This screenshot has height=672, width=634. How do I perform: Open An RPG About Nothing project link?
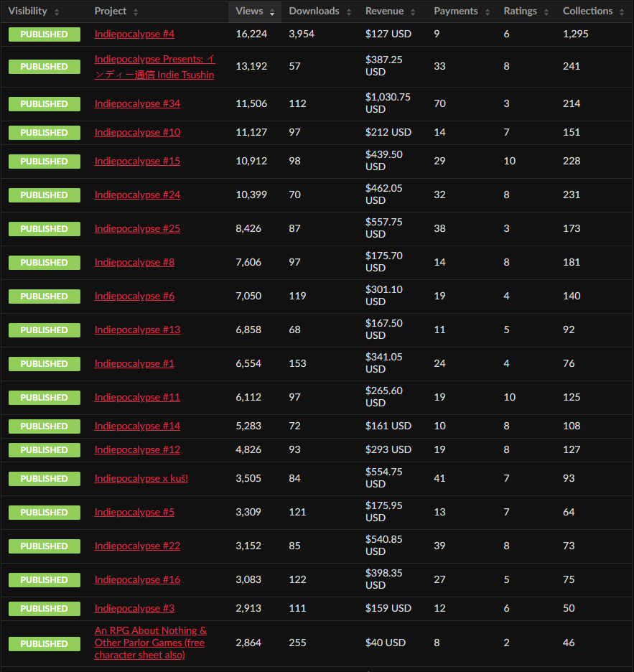point(151,643)
